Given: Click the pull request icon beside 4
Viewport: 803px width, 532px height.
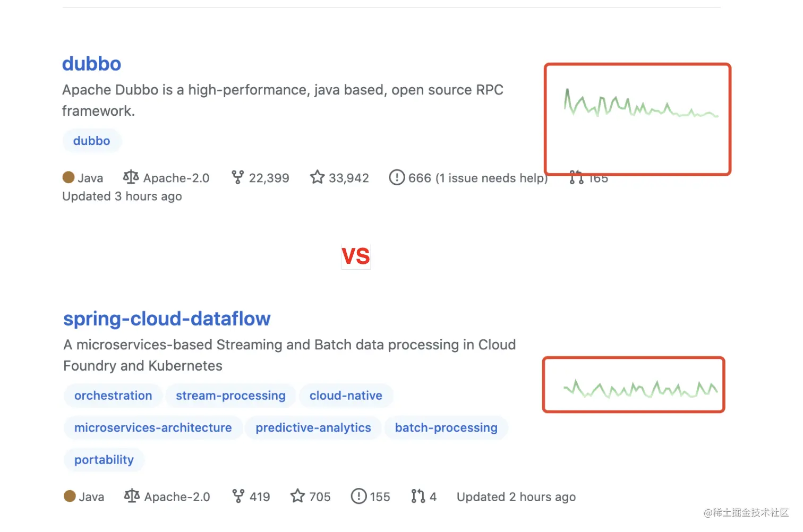Looking at the screenshot, I should tap(418, 496).
